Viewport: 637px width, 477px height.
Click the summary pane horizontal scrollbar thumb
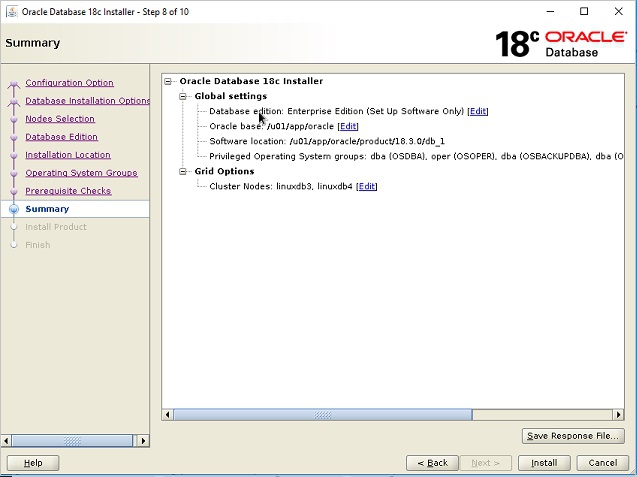[323, 415]
